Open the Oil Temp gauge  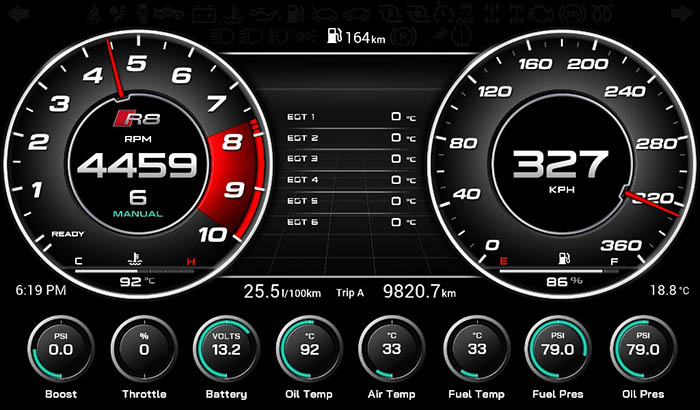tap(309, 349)
